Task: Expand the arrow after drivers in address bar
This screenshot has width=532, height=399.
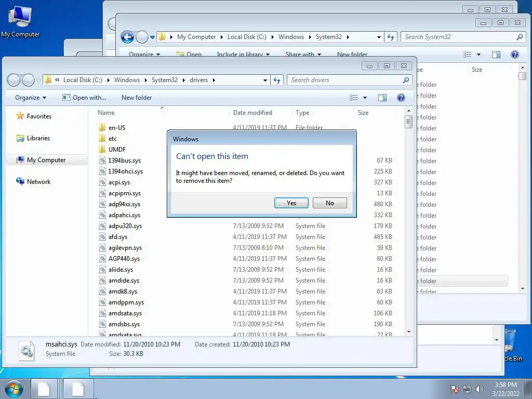Action: (214, 80)
